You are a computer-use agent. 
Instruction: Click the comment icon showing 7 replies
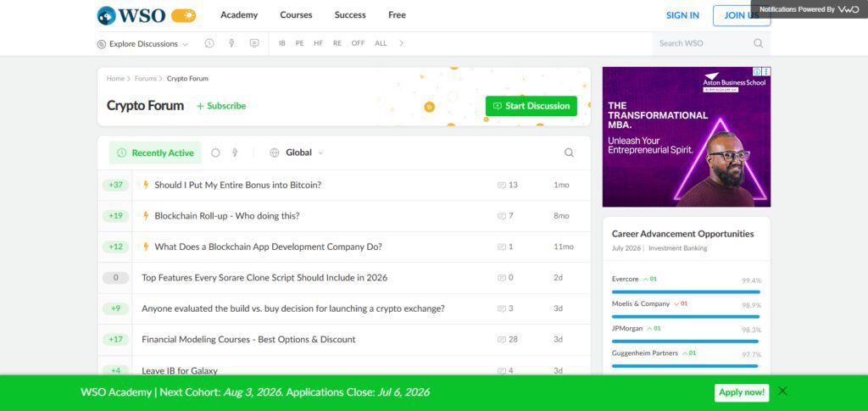click(502, 216)
